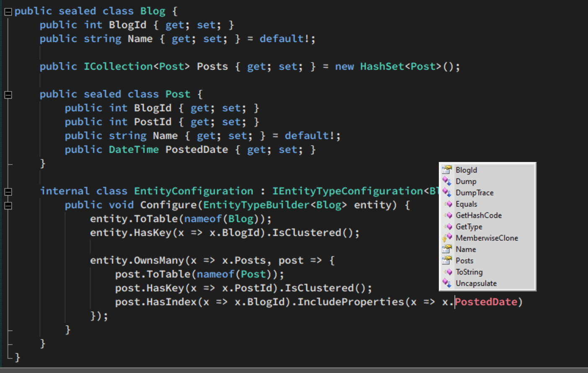Click the Equals method icon in IntelliSense
This screenshot has height=373, width=588.
coord(447,204)
